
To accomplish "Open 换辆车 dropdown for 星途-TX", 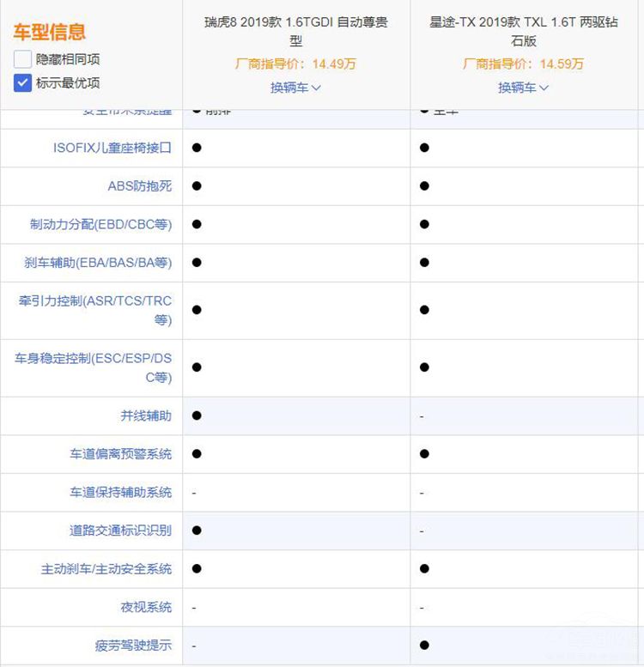I will pos(523,88).
